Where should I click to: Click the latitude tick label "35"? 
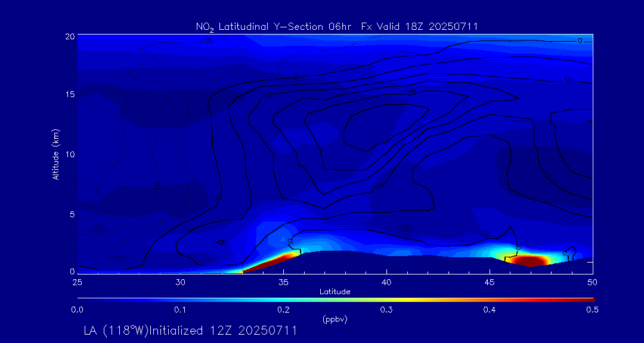point(283,282)
